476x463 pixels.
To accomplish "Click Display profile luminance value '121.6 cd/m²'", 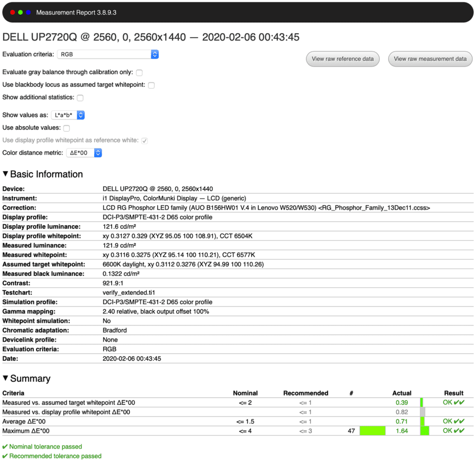I will point(119,227).
